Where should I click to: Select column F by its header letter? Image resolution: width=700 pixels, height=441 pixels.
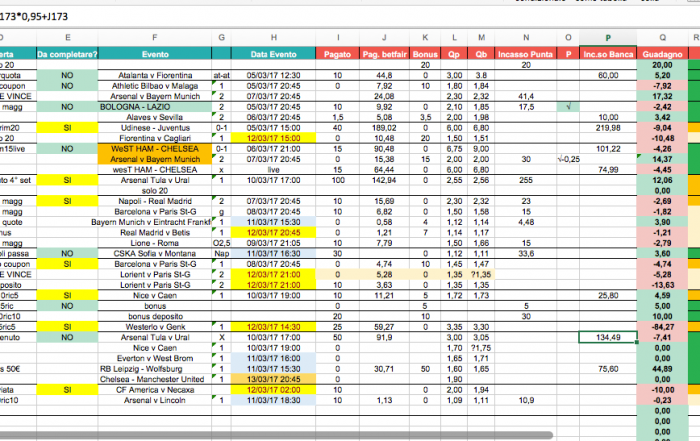(154, 38)
